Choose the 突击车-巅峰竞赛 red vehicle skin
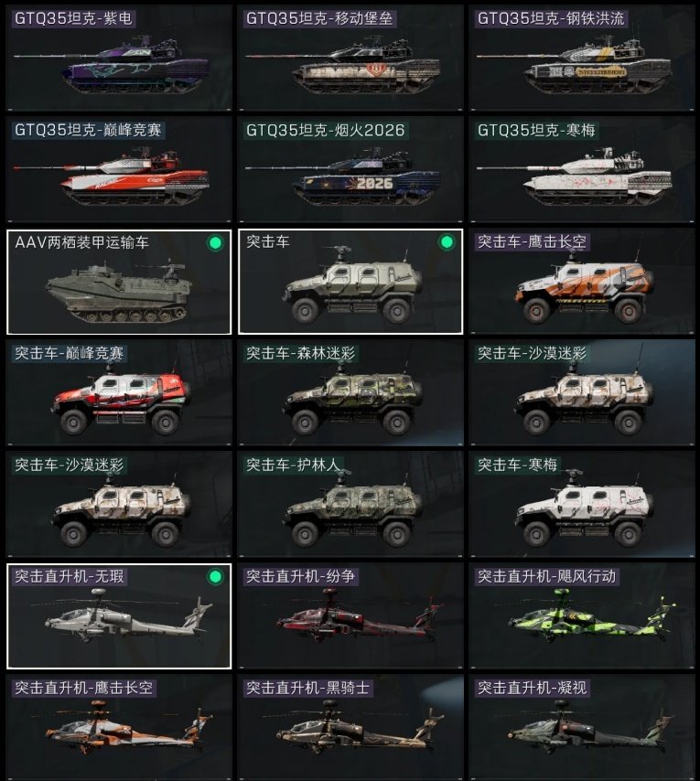 (119, 392)
